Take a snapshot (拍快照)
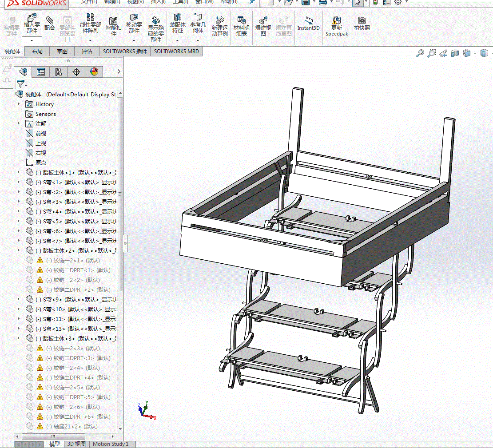The height and width of the screenshot is (448, 493). tap(362, 24)
